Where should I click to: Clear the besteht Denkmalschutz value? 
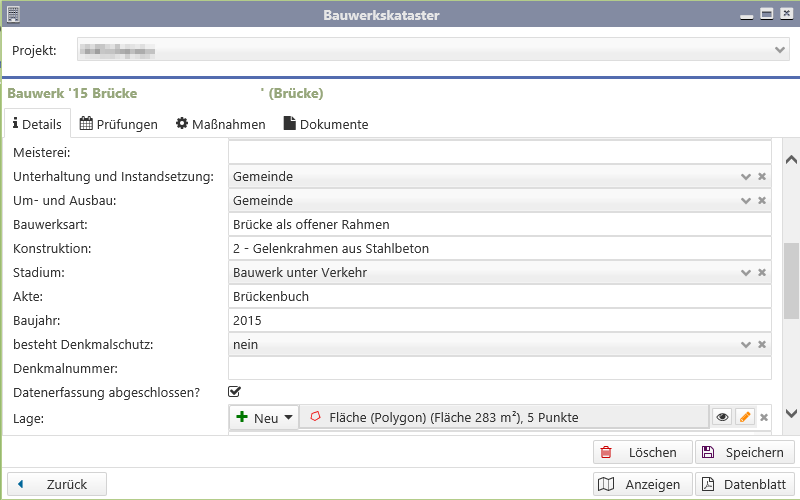click(x=762, y=344)
